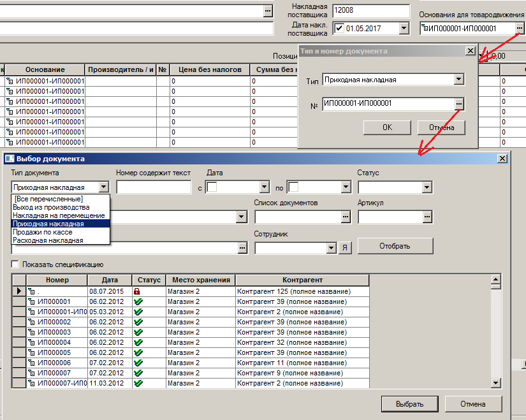Click date cell 05.03.2012
Screen dimensions: 526x420
110,312
